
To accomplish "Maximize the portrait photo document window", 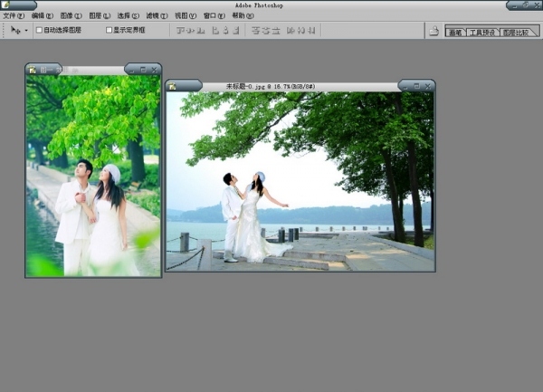I will 143,70.
